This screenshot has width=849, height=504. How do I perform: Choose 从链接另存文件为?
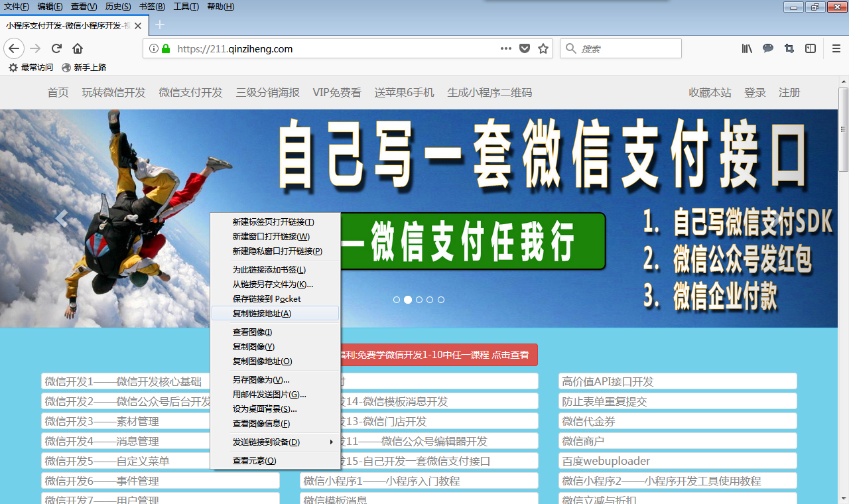click(x=275, y=284)
